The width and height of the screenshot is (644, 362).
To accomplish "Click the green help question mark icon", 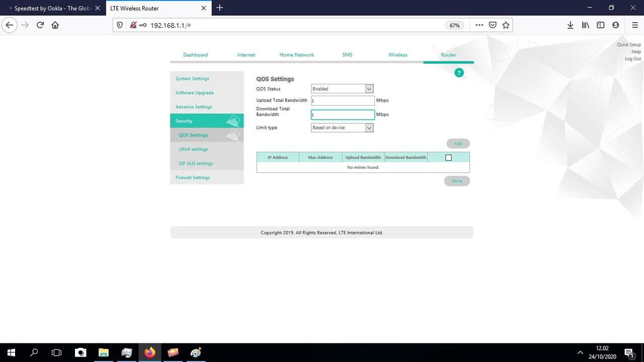I will [459, 73].
